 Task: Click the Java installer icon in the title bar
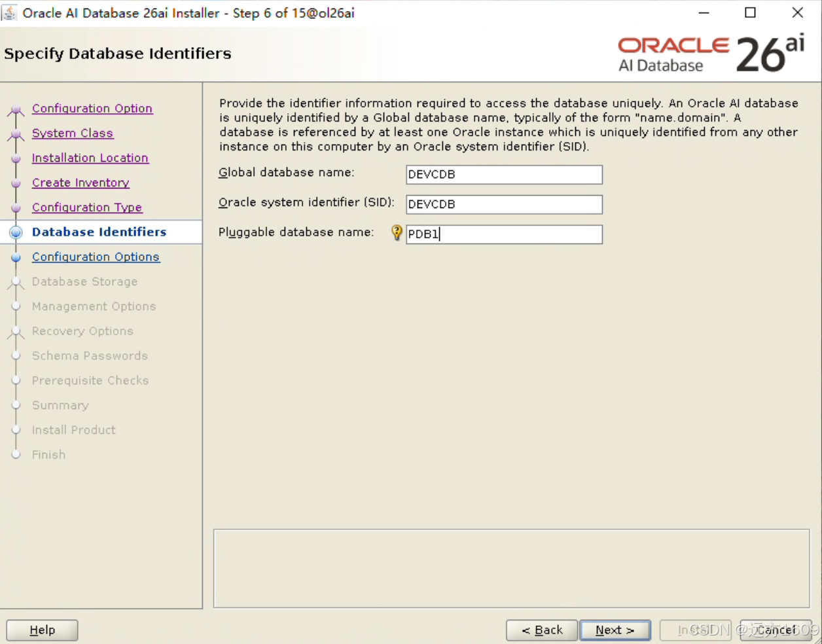pos(9,12)
